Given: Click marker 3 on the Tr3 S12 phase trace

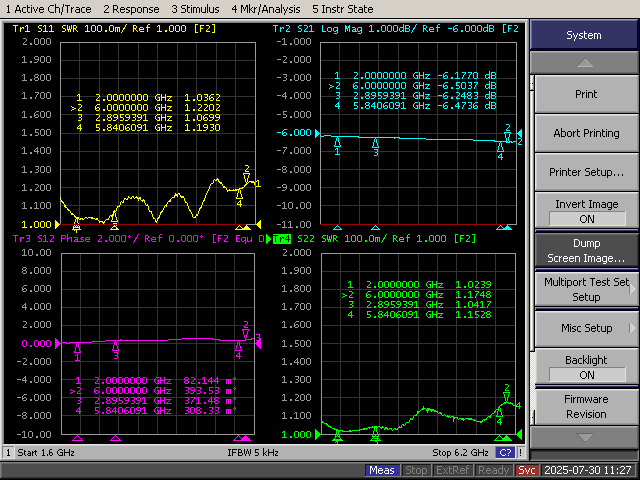Looking at the screenshot, I should [x=116, y=350].
